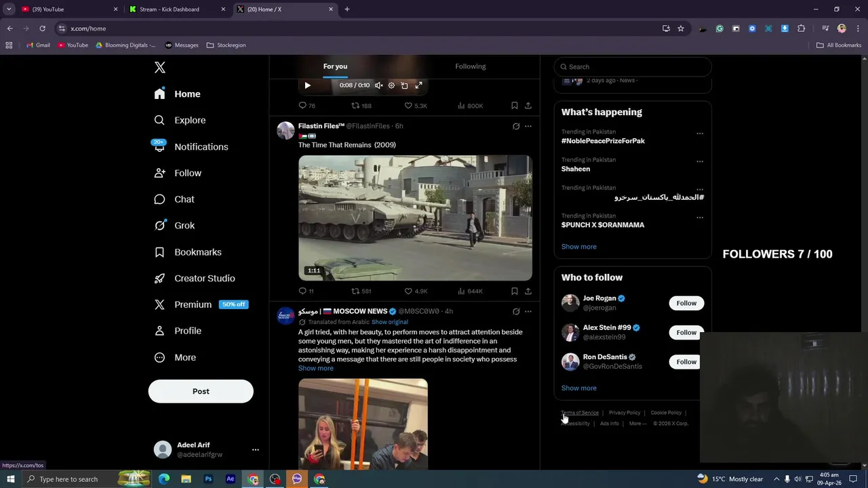Open Premium with 50% off badge
Image resolution: width=868 pixels, height=488 pixels.
point(201,304)
